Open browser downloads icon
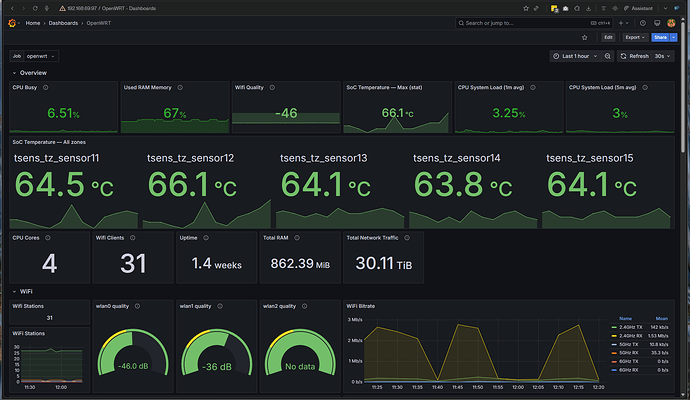This screenshot has width=690, height=400. tap(588, 8)
